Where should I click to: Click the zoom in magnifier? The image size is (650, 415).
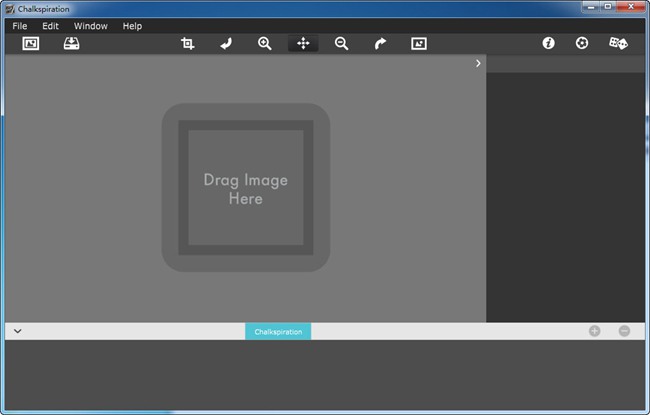(265, 43)
